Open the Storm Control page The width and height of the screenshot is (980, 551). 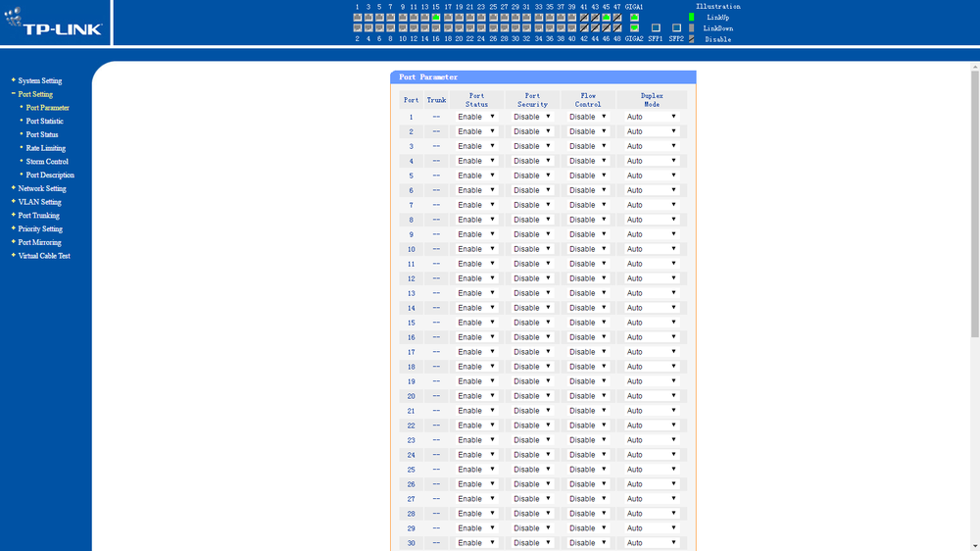click(47, 162)
